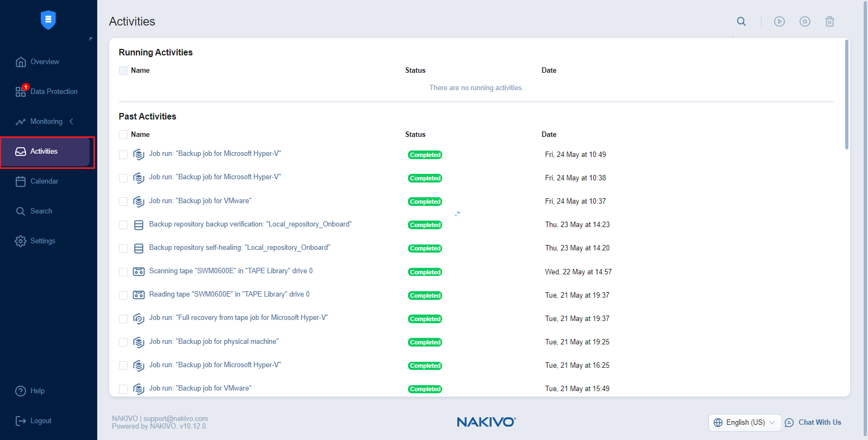Open the English (US) language dropdown
Screen dimensions: 868x440
744,423
